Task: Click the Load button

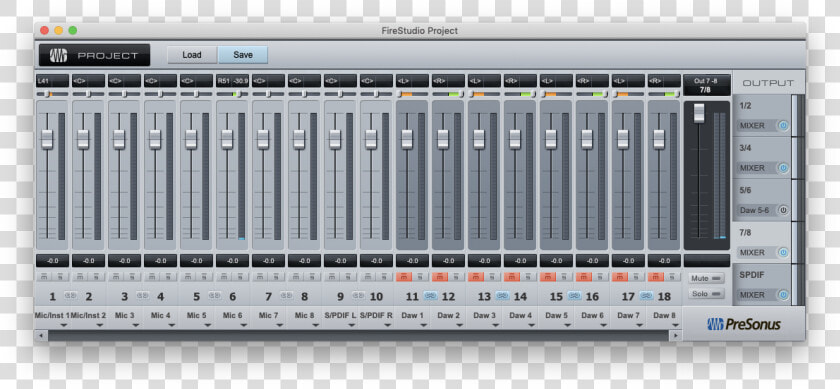Action: [x=192, y=55]
